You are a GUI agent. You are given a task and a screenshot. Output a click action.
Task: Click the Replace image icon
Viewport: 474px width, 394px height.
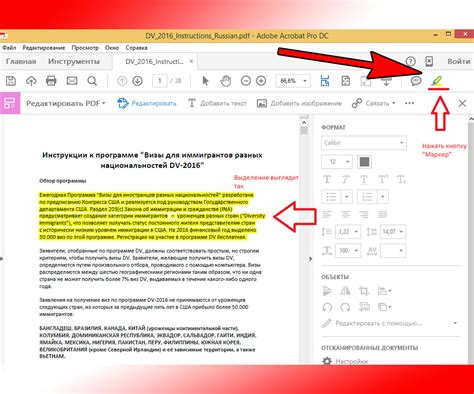(x=364, y=307)
